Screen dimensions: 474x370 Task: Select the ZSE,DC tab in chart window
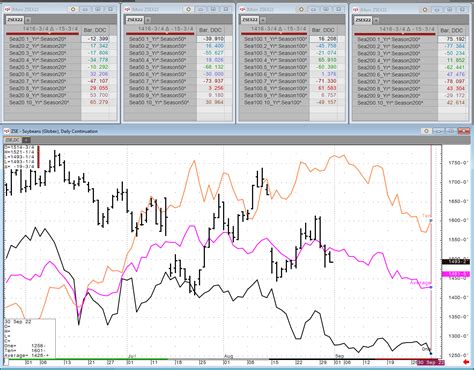(13, 140)
